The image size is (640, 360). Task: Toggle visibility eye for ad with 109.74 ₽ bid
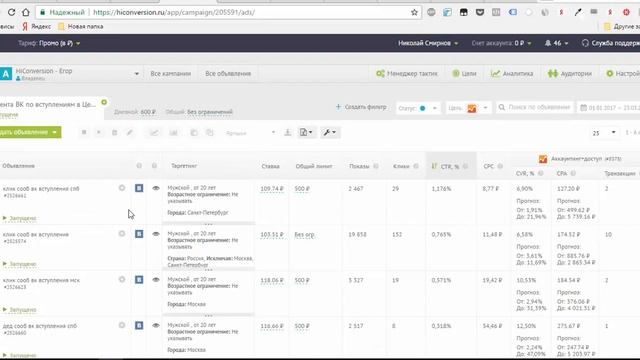click(x=156, y=188)
